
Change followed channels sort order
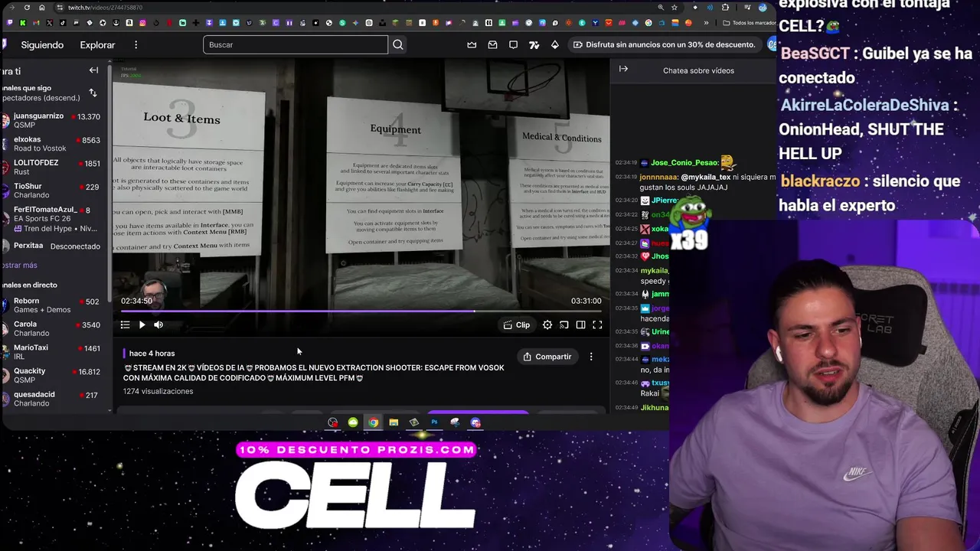coord(93,93)
